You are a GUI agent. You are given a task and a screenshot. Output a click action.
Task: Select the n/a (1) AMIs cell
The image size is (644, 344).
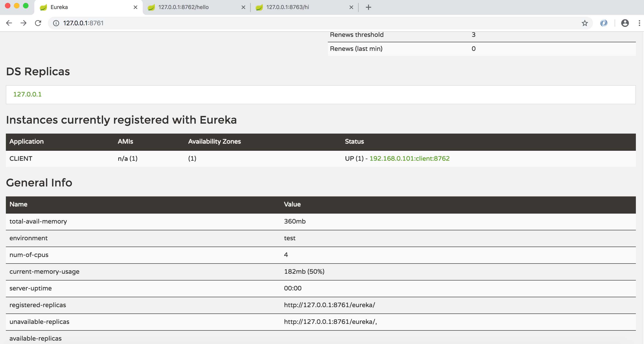[x=128, y=159]
